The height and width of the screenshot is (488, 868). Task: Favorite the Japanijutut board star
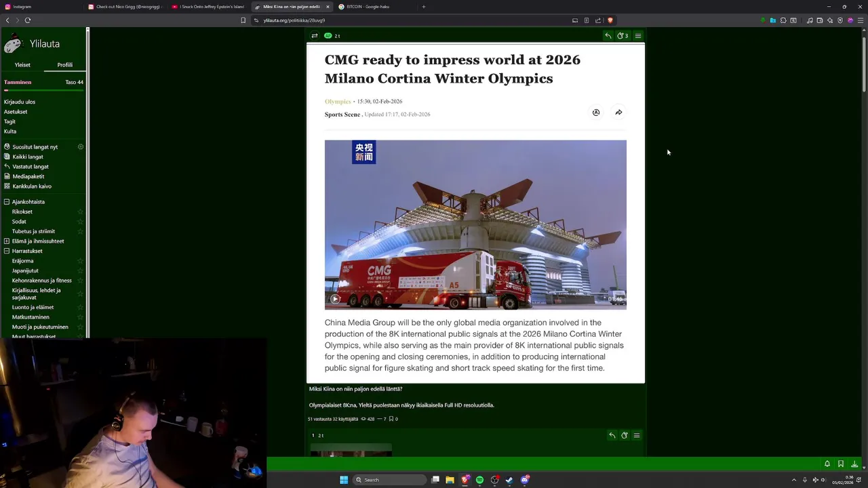pyautogui.click(x=81, y=271)
